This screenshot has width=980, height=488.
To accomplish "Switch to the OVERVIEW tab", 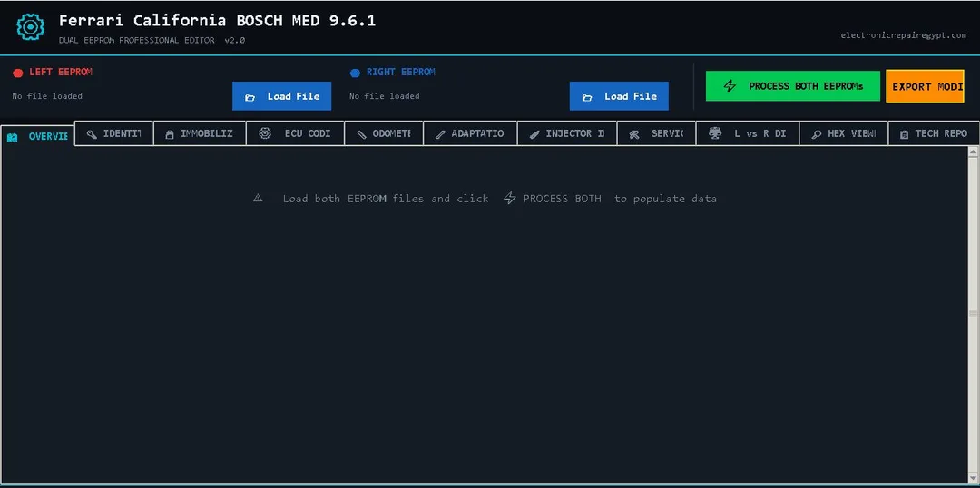I will [37, 136].
